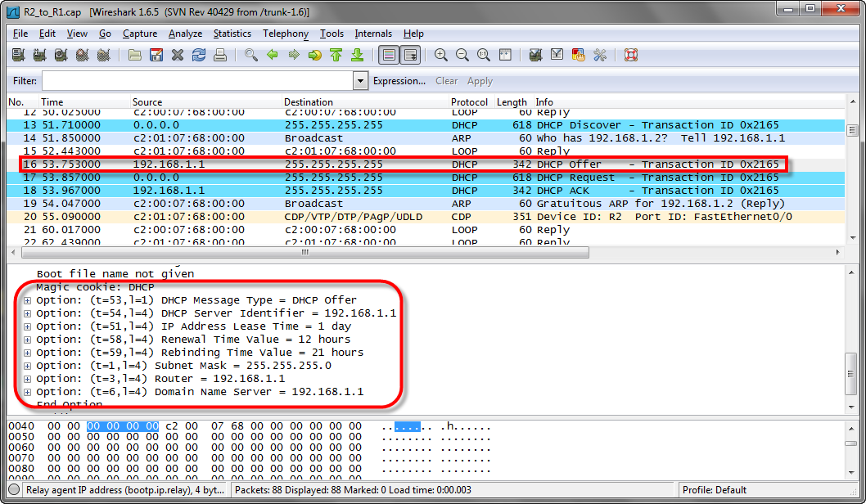Edit display filters icon
This screenshot has width=866, height=504.
(x=557, y=55)
